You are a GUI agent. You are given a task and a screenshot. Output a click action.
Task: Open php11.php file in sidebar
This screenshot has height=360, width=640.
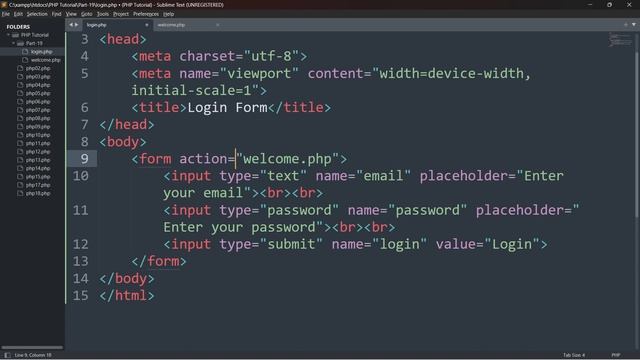coord(38,143)
